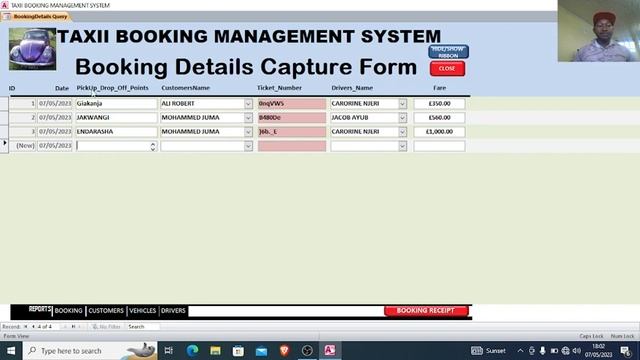The image size is (640, 360).
Task: Open the Mail app from taskbar
Action: [261, 351]
